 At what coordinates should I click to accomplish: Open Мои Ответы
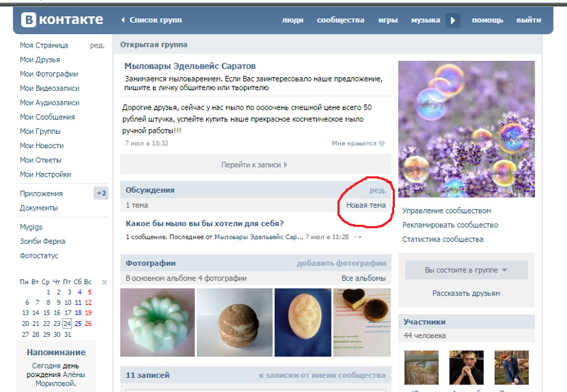(x=40, y=160)
